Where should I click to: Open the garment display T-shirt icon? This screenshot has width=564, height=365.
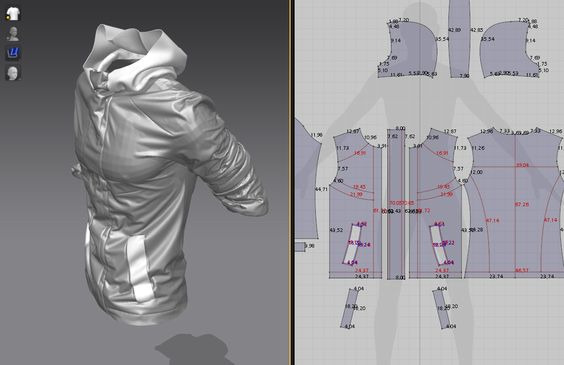click(x=13, y=14)
